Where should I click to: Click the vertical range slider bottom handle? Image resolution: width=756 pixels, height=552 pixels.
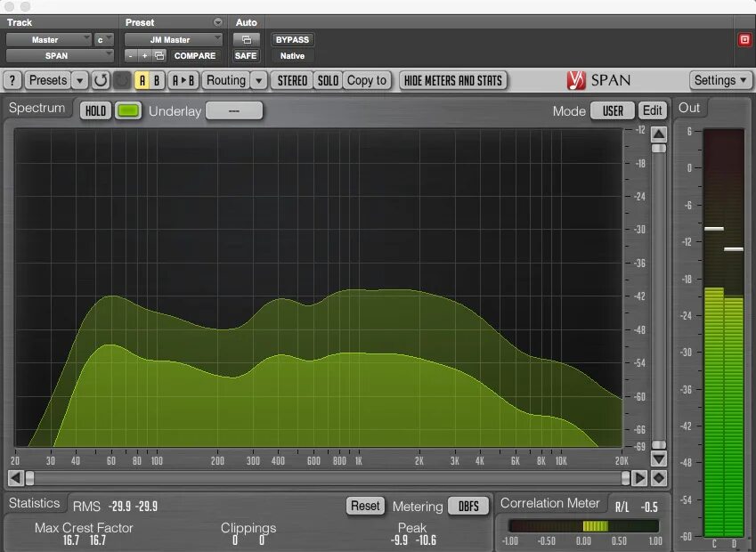[x=659, y=444]
